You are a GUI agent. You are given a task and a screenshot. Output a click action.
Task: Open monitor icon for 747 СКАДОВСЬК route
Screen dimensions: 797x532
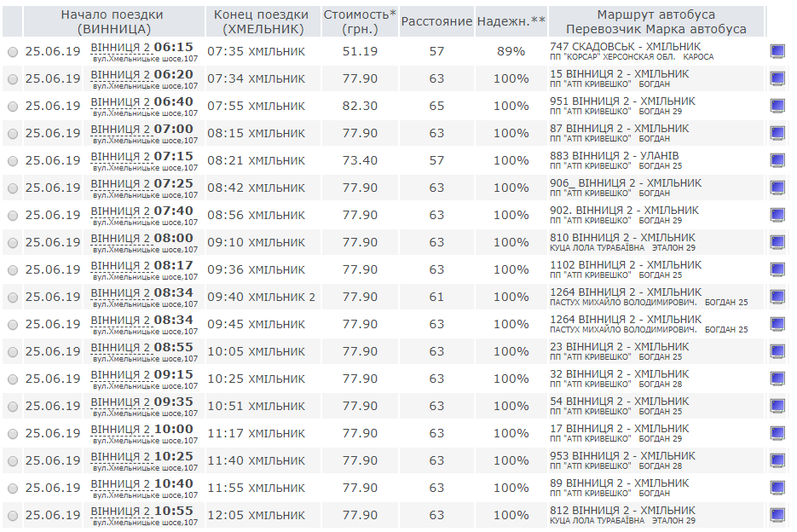[777, 51]
